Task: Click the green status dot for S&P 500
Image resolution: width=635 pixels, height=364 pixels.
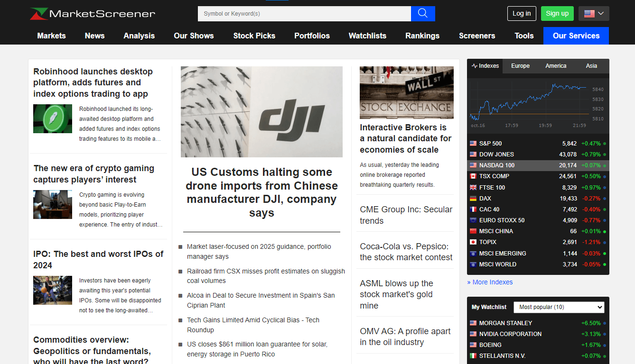Action: tap(605, 144)
